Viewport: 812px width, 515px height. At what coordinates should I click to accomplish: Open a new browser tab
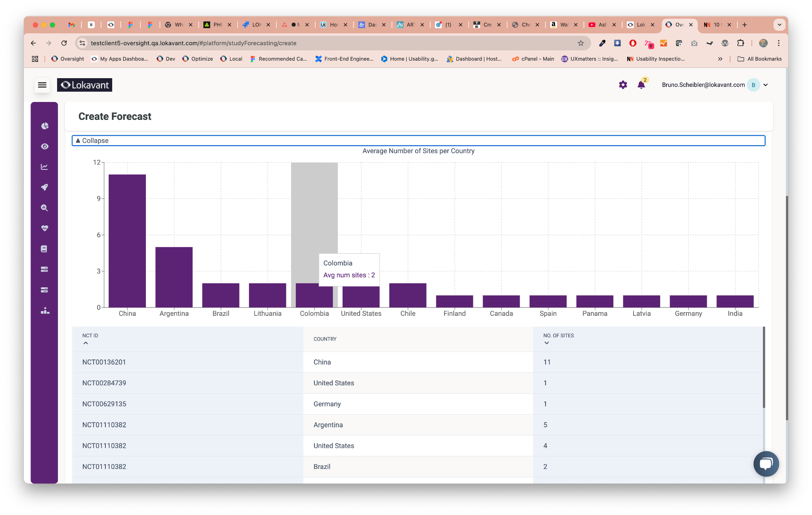[745, 25]
